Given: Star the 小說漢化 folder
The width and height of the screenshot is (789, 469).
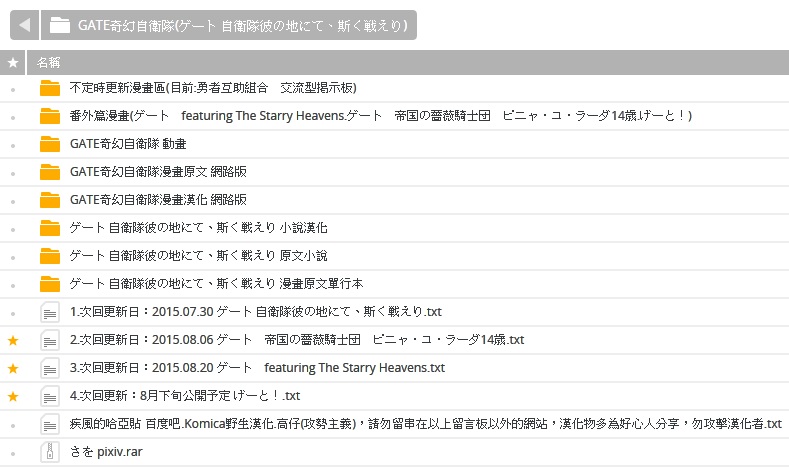Looking at the screenshot, I should [13, 229].
